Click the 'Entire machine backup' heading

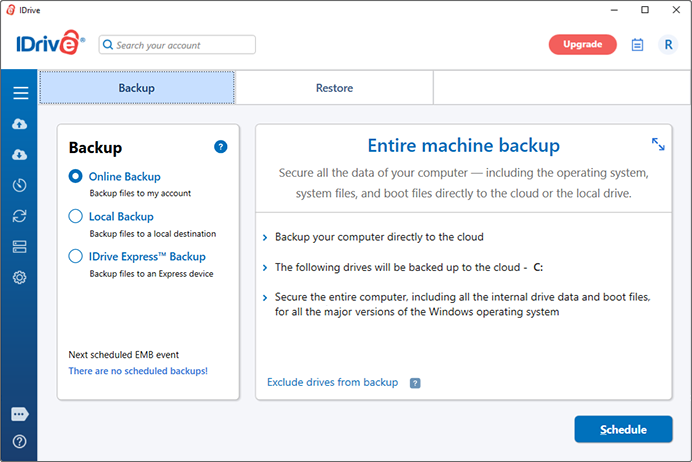463,145
